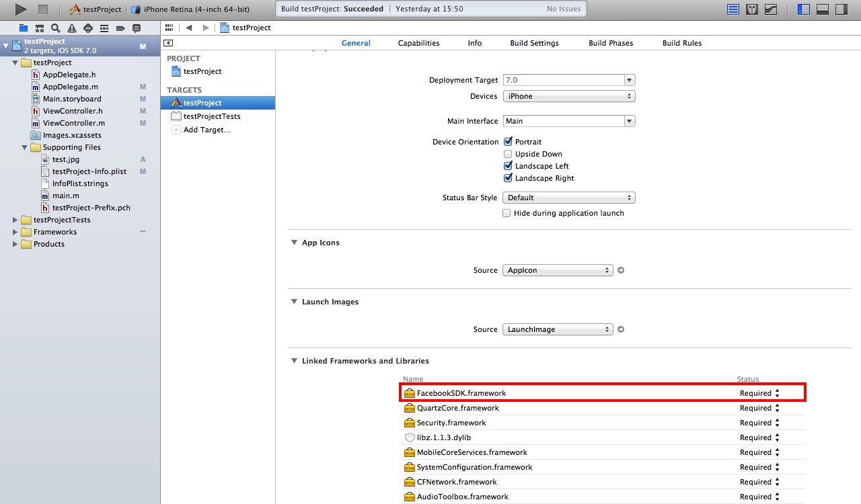
Task: Go to Launch Images asset arrow
Action: point(621,329)
